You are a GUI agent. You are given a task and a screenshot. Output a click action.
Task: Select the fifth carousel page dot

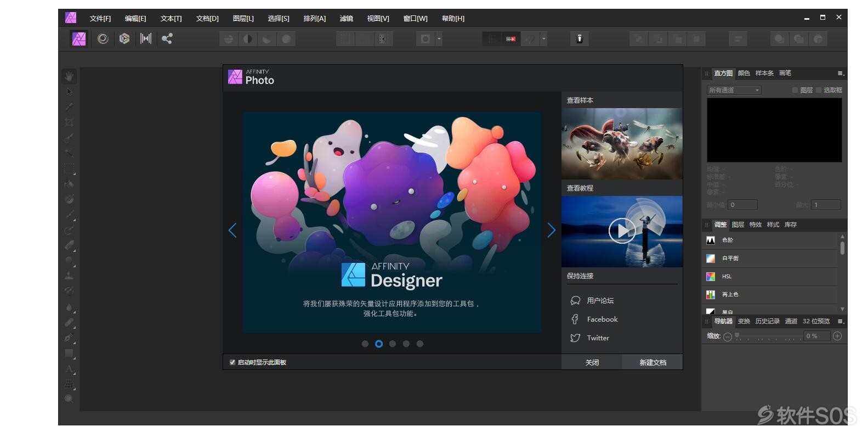(x=420, y=344)
